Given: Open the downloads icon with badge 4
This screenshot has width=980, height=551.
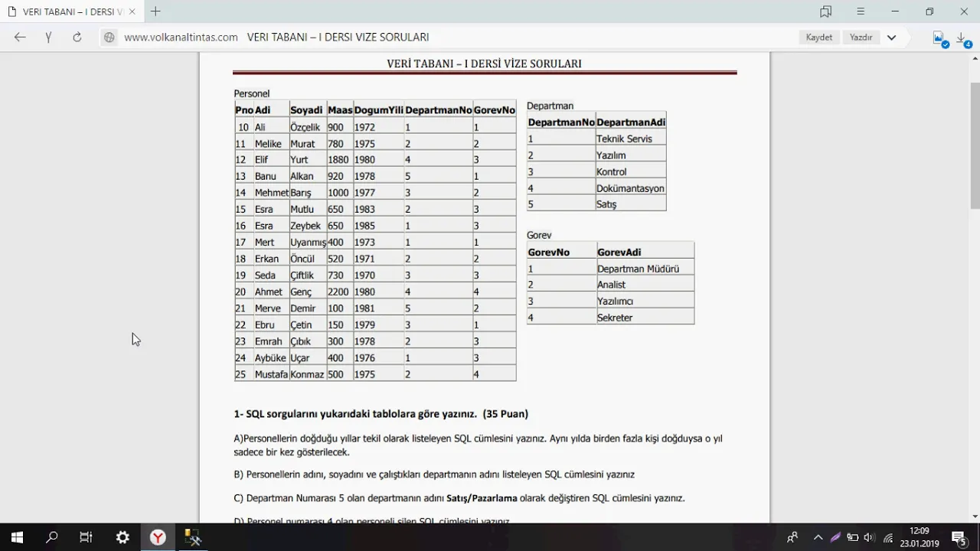Looking at the screenshot, I should click(x=964, y=38).
